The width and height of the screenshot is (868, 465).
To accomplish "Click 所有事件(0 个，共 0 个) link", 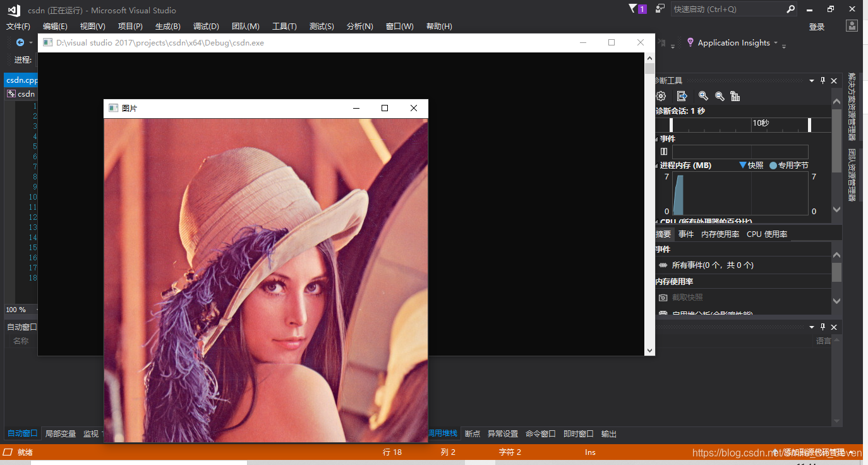I will 713,265.
